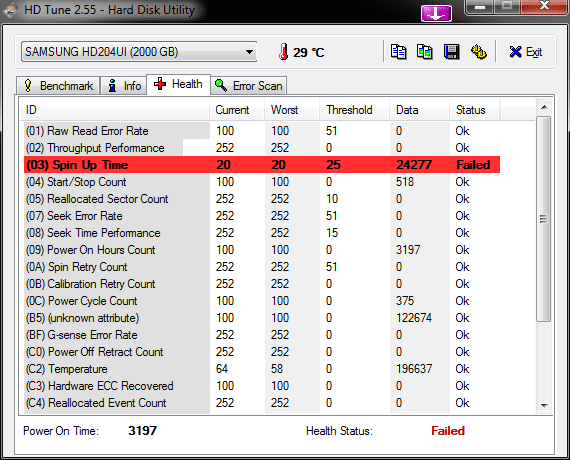
Task: Select the Spin Retry Count row
Action: [x=262, y=267]
